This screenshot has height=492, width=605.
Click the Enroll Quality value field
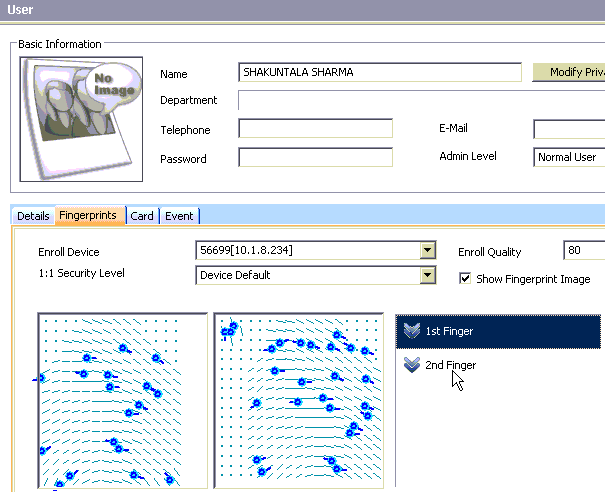click(x=583, y=251)
